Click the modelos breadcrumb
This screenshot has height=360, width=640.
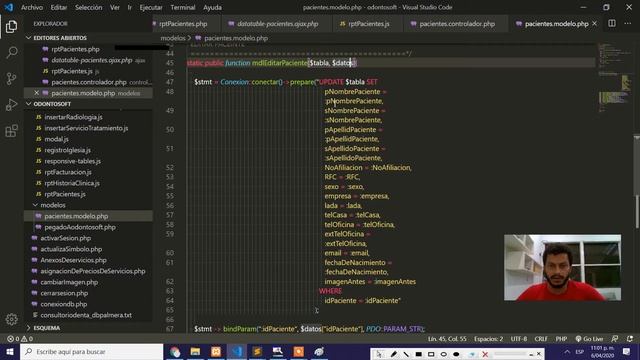pos(173,38)
